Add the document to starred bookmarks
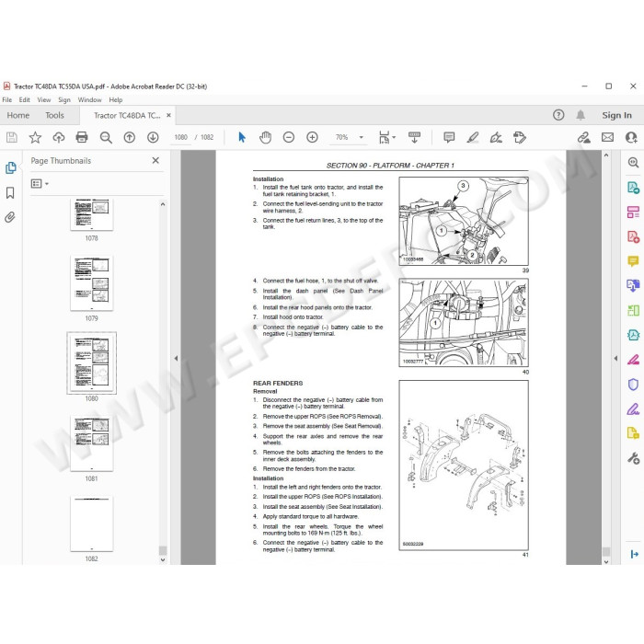Screen dimensions: 644x644 point(35,137)
